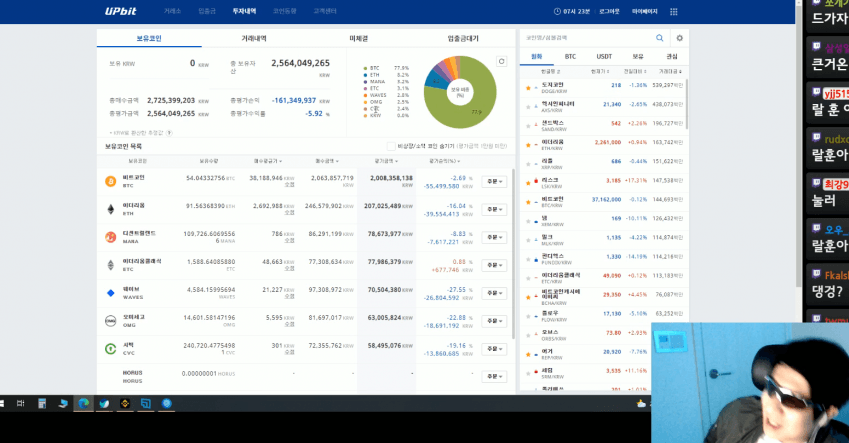Open Microsoft Edge from taskbar

(x=83, y=403)
